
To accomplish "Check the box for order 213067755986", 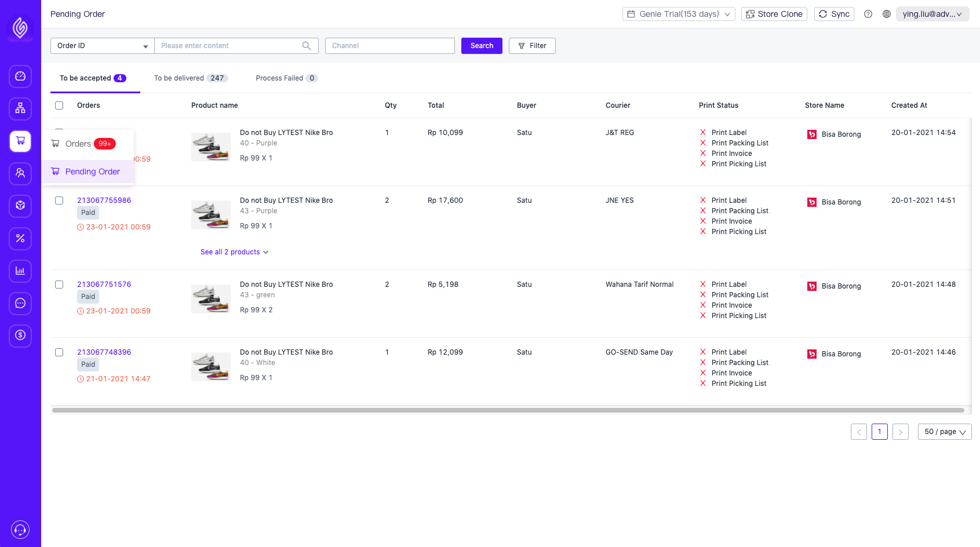I will 59,200.
